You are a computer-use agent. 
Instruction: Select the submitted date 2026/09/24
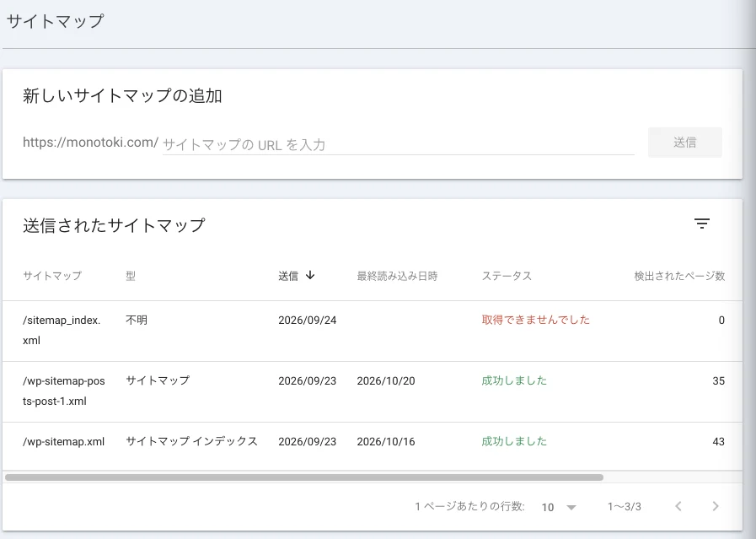pyautogui.click(x=307, y=321)
